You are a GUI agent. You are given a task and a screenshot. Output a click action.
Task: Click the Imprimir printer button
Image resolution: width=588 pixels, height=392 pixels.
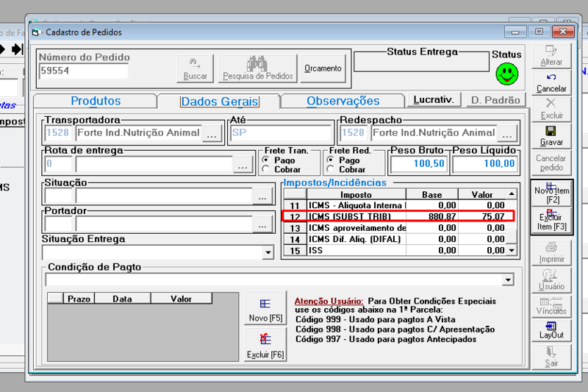[x=551, y=253]
